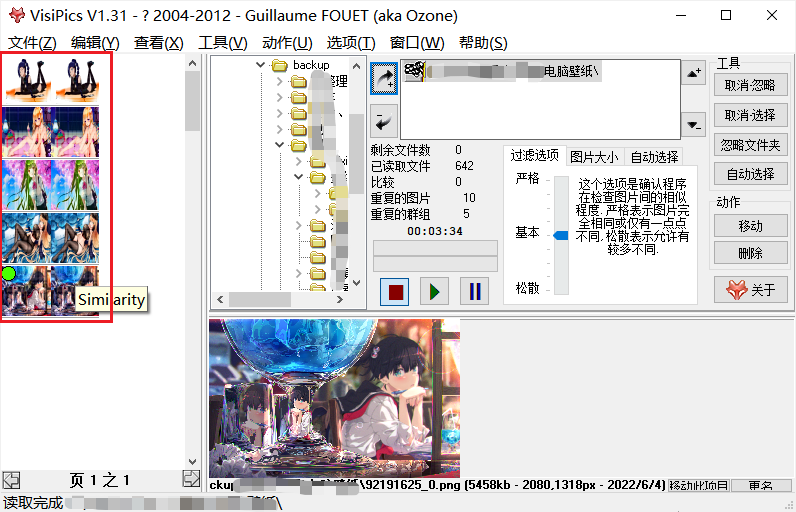796x512 pixels.
Task: Click the 已读取文件 count value 642
Action: [464, 166]
